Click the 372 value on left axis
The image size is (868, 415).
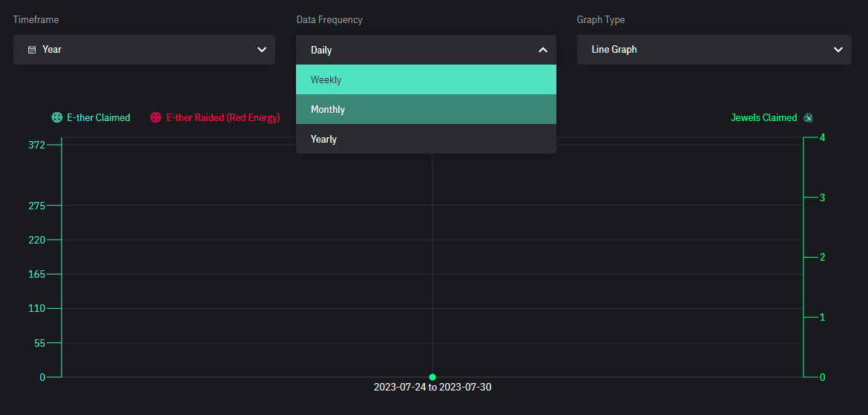tap(37, 145)
